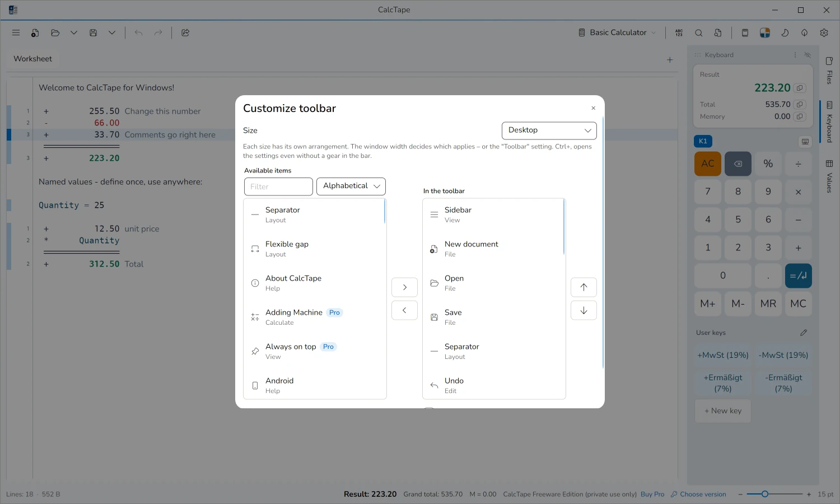Select Open in the toolbar list
The width and height of the screenshot is (840, 504).
(x=493, y=283)
